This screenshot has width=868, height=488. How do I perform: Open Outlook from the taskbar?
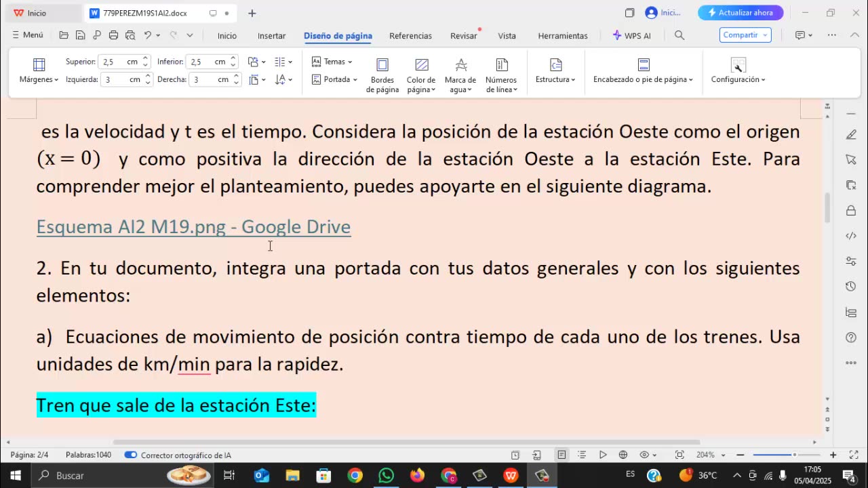(261, 476)
